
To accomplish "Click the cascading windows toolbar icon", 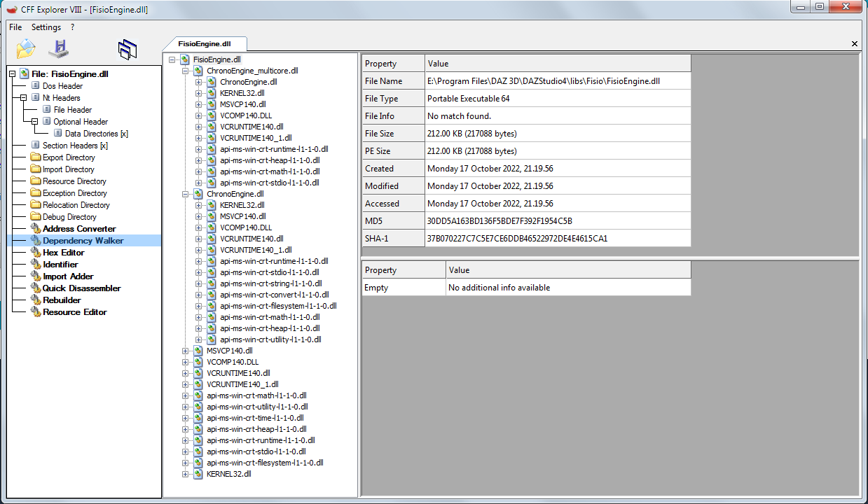I will pos(128,49).
